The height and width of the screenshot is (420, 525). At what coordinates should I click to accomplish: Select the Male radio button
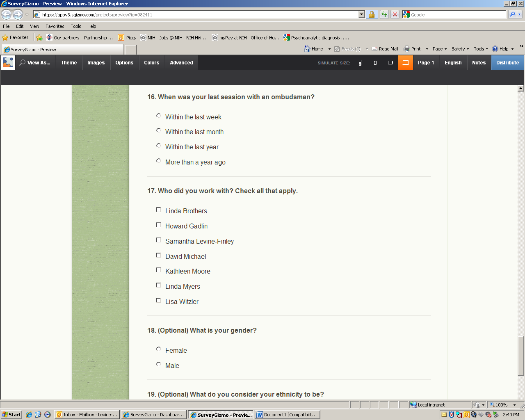(x=158, y=364)
